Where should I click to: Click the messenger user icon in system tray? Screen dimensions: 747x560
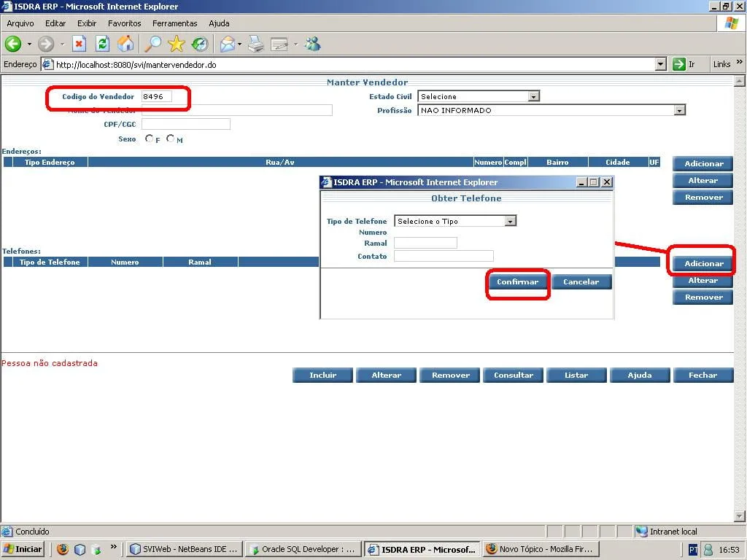708,550
